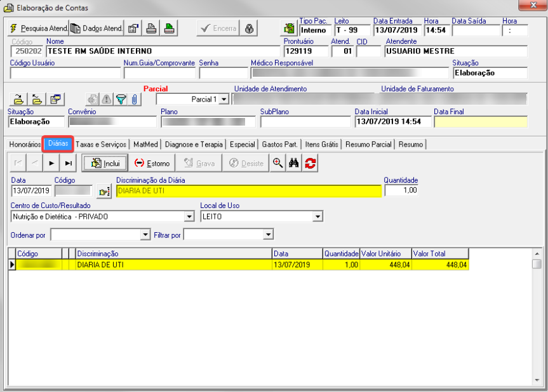Open the Especial tab
This screenshot has height=392, width=548.
[242, 145]
